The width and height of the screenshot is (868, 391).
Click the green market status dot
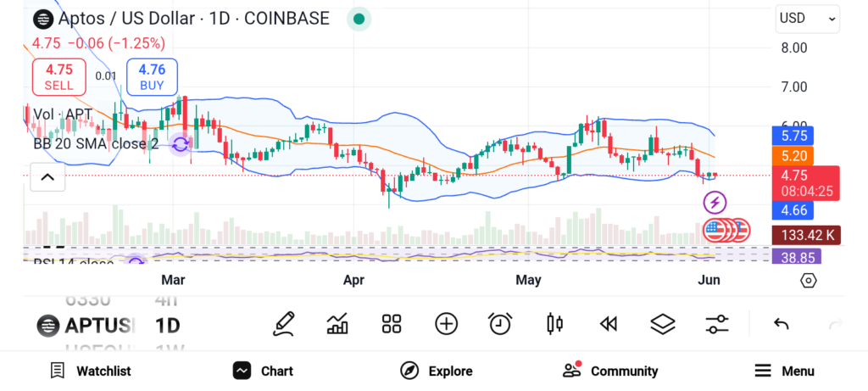click(359, 20)
